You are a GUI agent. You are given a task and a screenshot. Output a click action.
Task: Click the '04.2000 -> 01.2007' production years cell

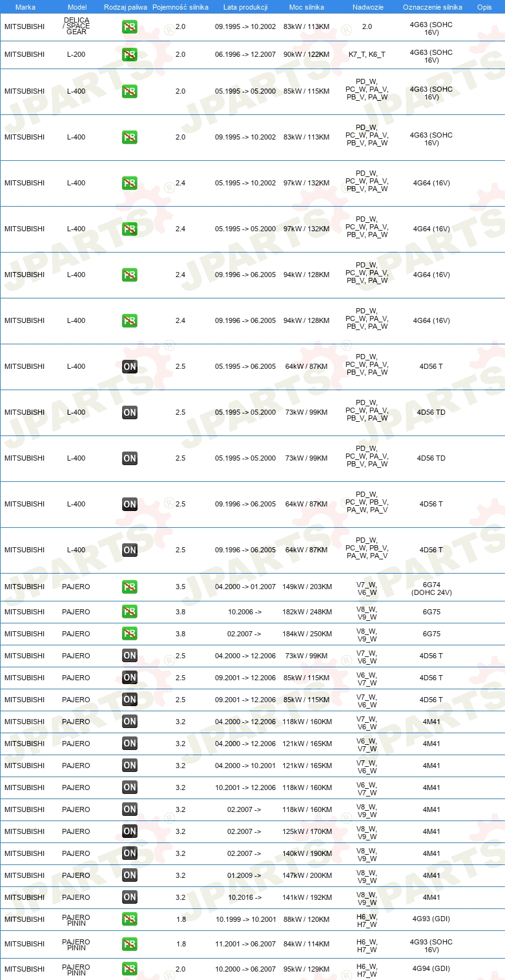point(245,587)
